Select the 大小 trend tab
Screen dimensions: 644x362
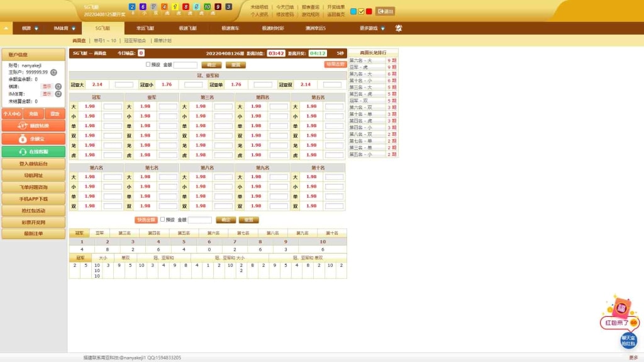coord(103,257)
